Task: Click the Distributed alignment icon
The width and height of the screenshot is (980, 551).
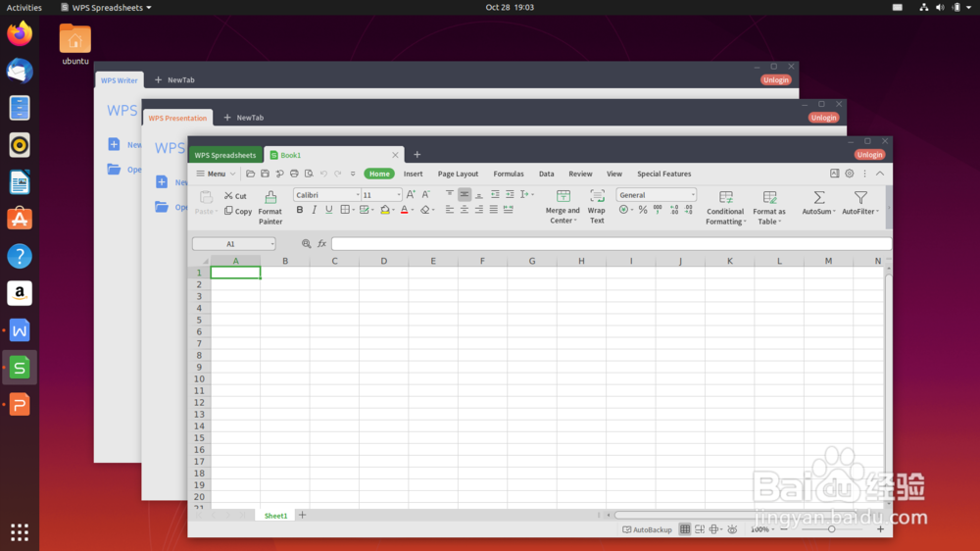Action: [508, 210]
